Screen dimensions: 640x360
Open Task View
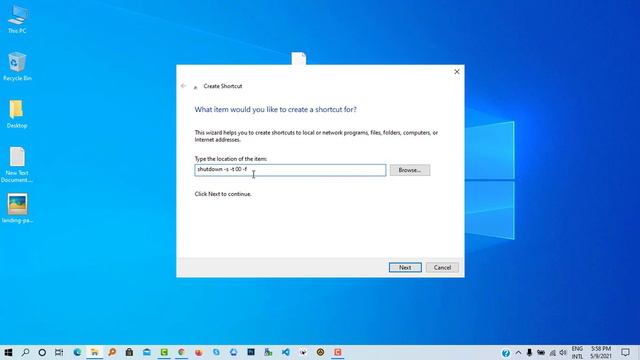[59, 352]
